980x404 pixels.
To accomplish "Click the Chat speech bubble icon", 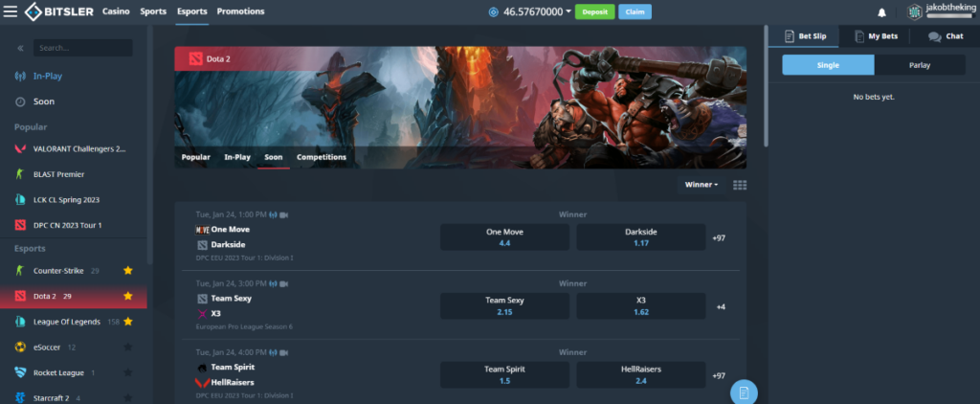I will coord(934,36).
